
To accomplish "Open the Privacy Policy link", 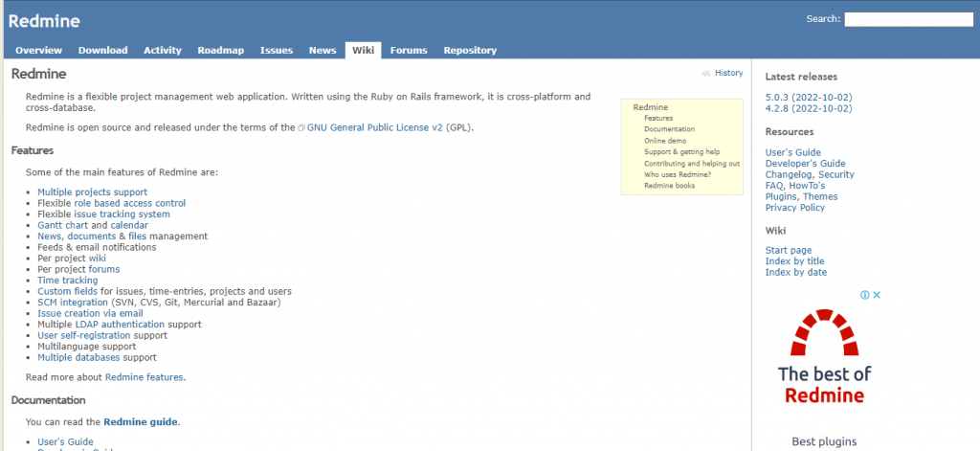I will click(x=795, y=208).
